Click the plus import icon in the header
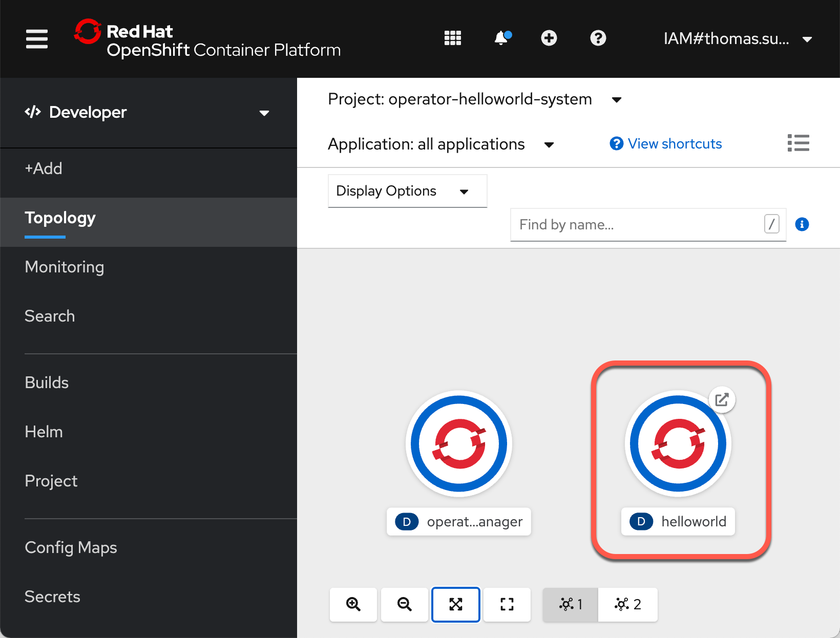Viewport: 840px width, 638px height. (549, 38)
